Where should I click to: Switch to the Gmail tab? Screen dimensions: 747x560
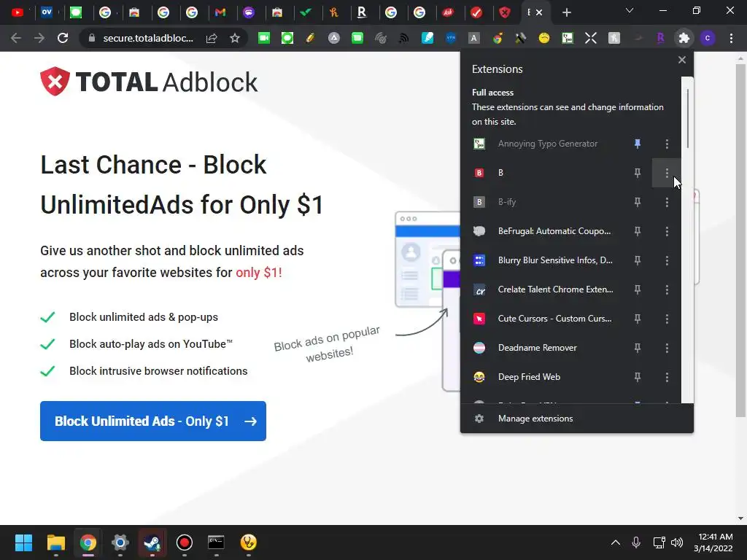point(220,12)
